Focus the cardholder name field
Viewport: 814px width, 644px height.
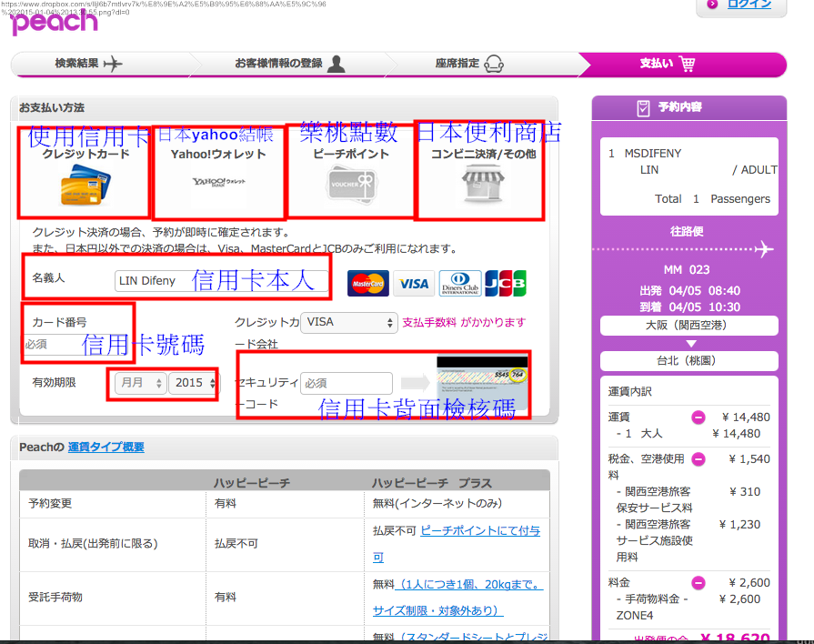tap(222, 281)
